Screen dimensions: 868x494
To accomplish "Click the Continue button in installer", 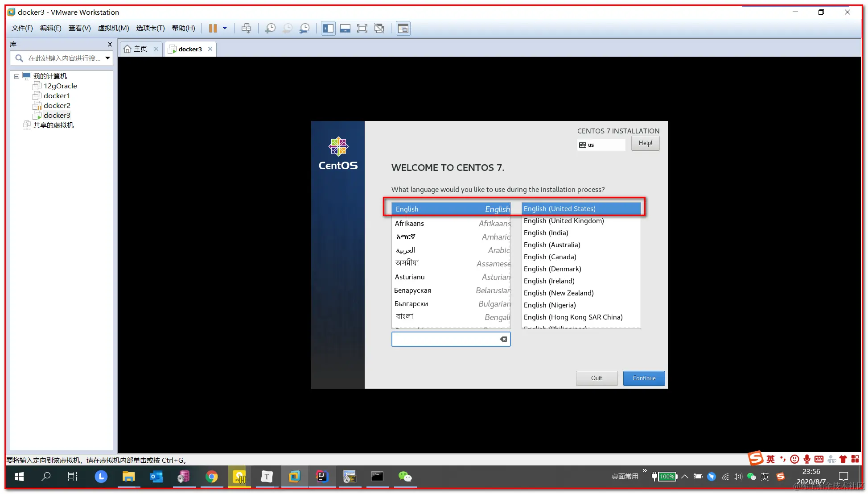I will click(643, 378).
